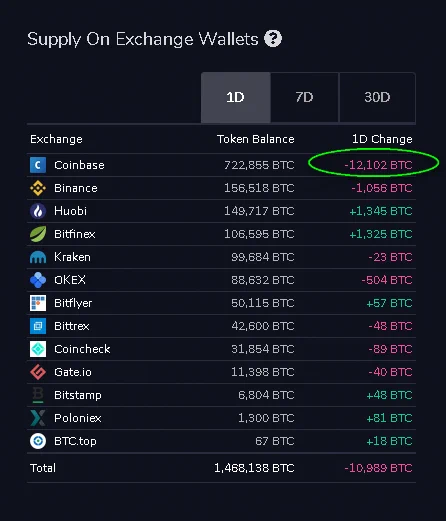
Task: Click the Bitstamp exchange row name
Action: [78, 395]
